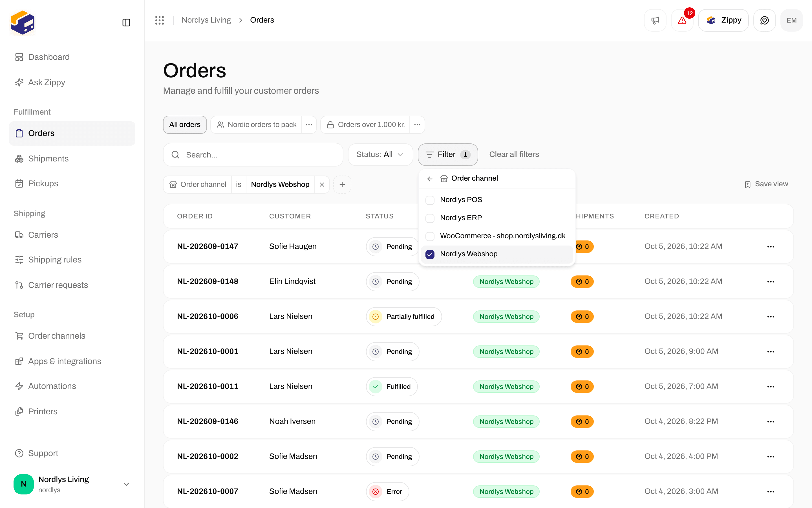Screen dimensions: 812x508
Task: Click the error status of NL-202610-0007
Action: [x=388, y=492]
